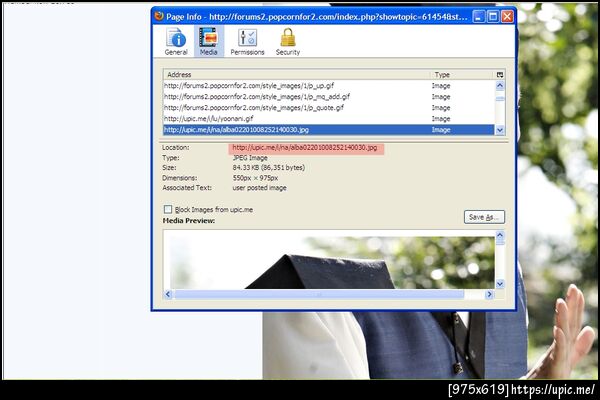Click the horizontal scrollbar thumb under the preview
Screen dimensions: 600x400
click(x=319, y=294)
